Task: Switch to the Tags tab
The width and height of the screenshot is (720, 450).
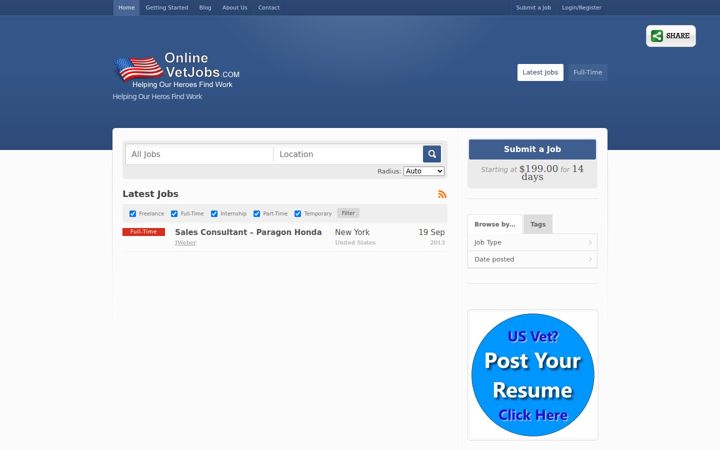Action: tap(538, 224)
